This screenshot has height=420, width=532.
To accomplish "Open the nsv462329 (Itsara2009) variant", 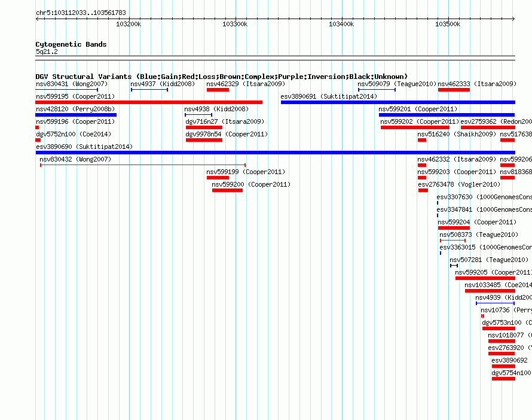I will pyautogui.click(x=218, y=90).
